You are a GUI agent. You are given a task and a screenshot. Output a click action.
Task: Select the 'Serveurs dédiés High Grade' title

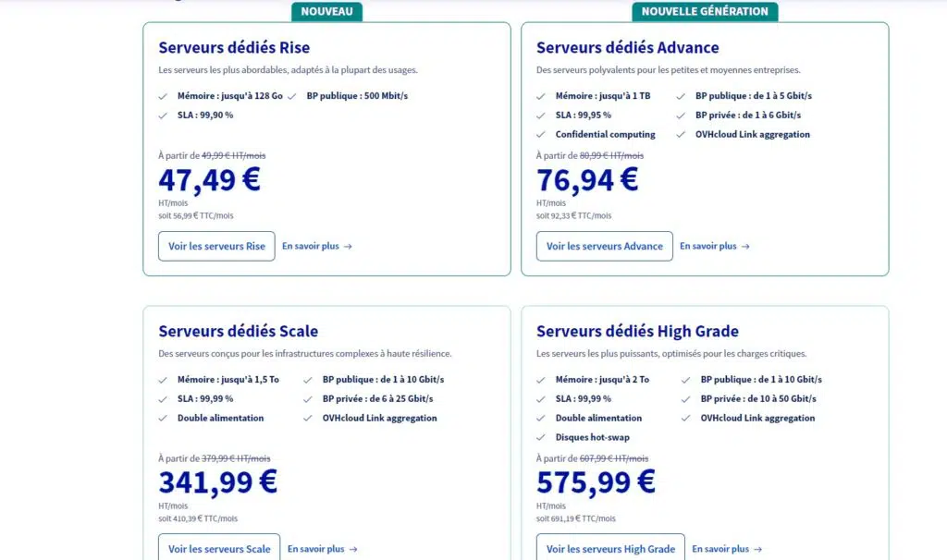tap(637, 331)
